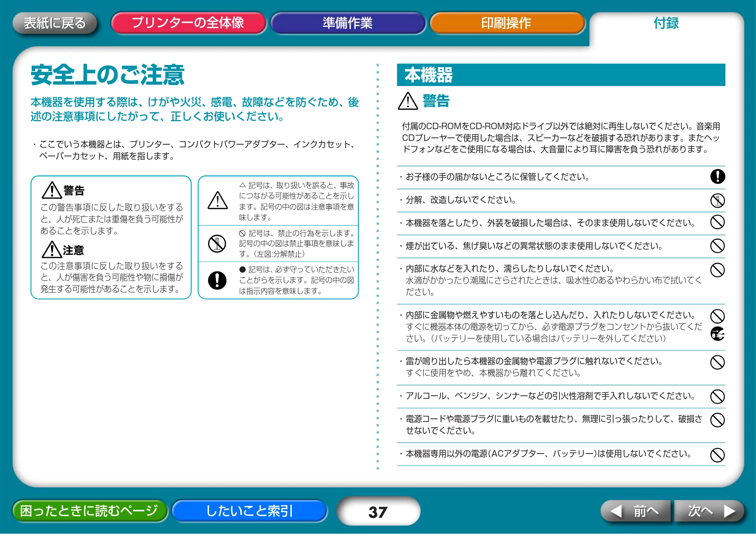Click the no-disassembly icon for 分解、改造 row
This screenshot has width=756, height=534.
pyautogui.click(x=717, y=200)
